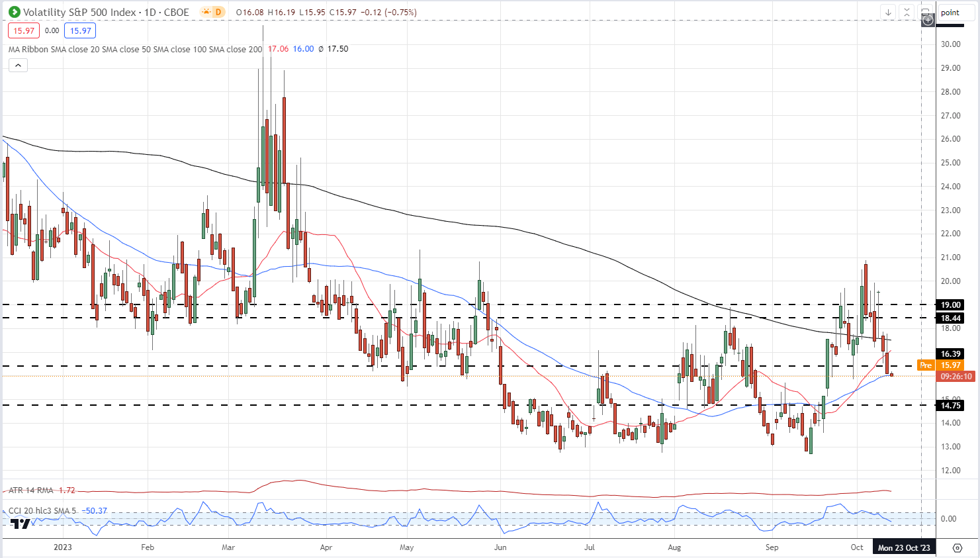980x558 pixels.
Task: Click the green symbol logo icon
Action: 14,12
